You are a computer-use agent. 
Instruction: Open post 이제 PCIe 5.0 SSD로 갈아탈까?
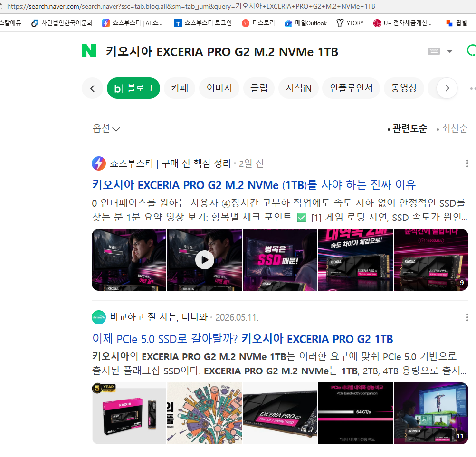[x=243, y=339]
